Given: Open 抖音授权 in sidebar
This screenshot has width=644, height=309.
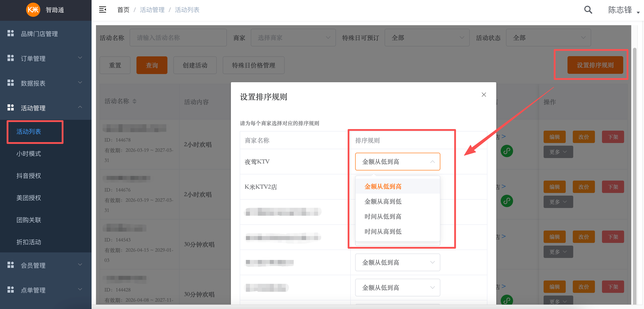Looking at the screenshot, I should [x=29, y=176].
